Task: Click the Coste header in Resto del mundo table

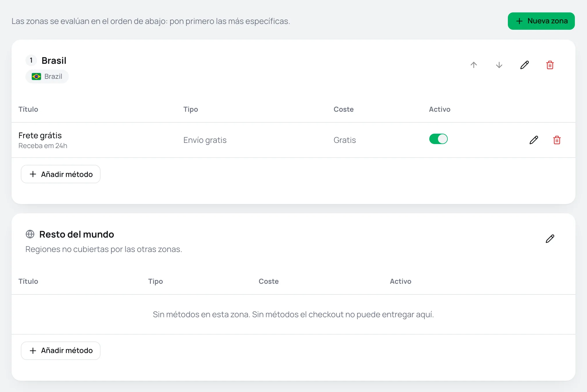Action: [269, 281]
